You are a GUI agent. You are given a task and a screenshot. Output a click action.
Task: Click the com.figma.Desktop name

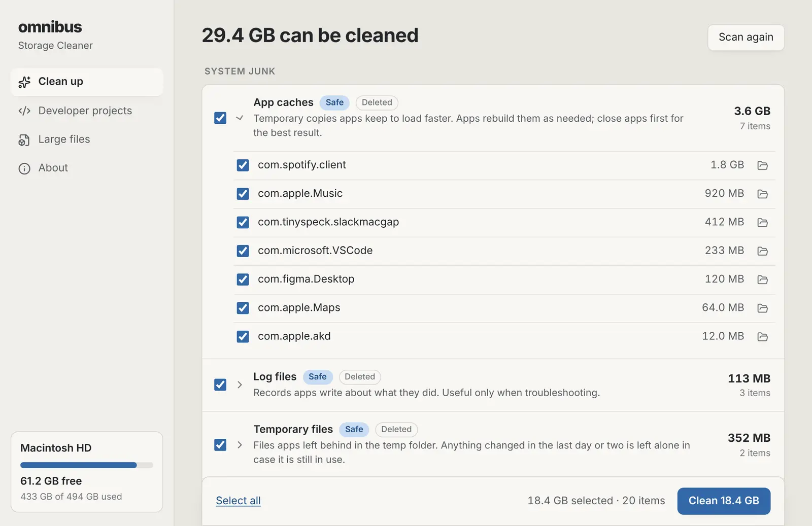306,279
